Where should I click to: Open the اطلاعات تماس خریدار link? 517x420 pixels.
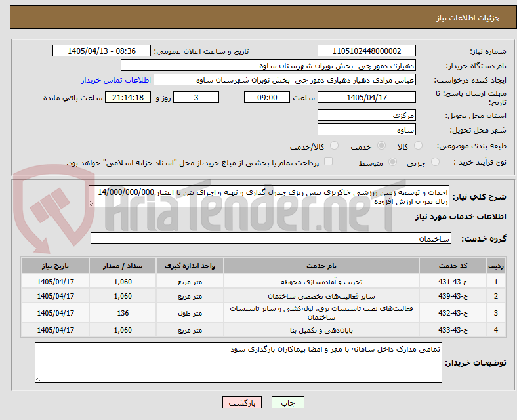pos(116,80)
